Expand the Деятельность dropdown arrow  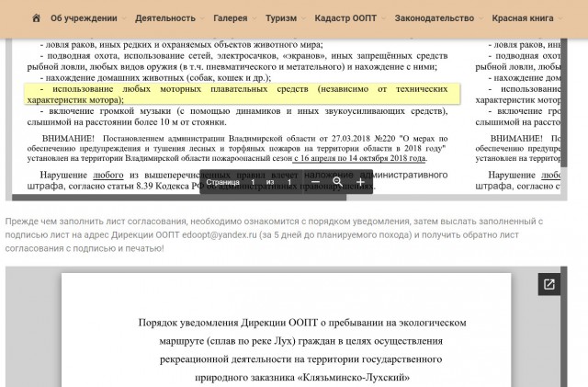[202, 18]
